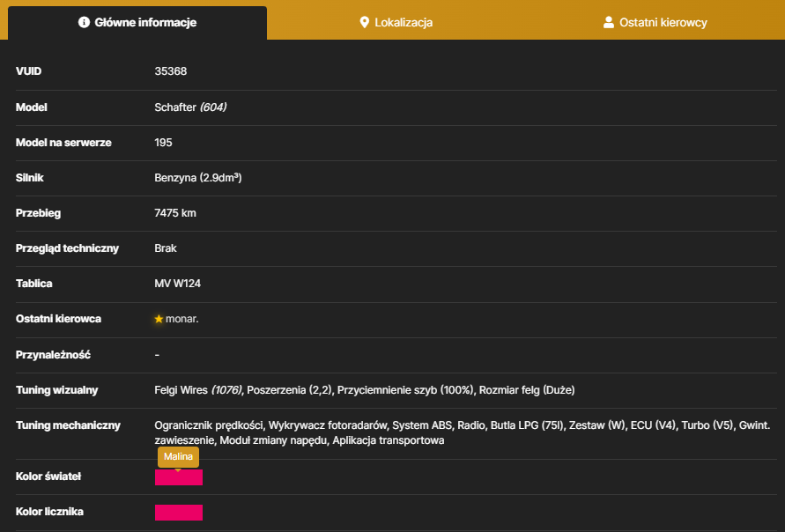785x532 pixels.
Task: Click the plate number MV W124
Action: coord(178,284)
